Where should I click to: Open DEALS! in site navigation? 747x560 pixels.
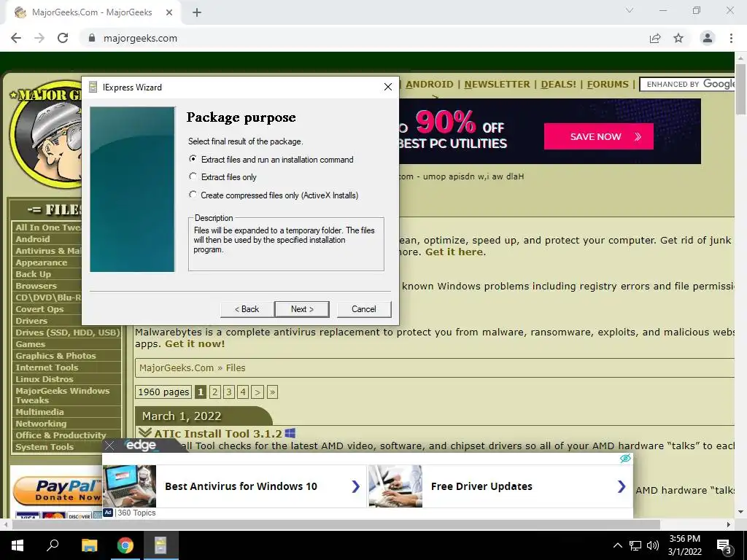[x=558, y=85]
